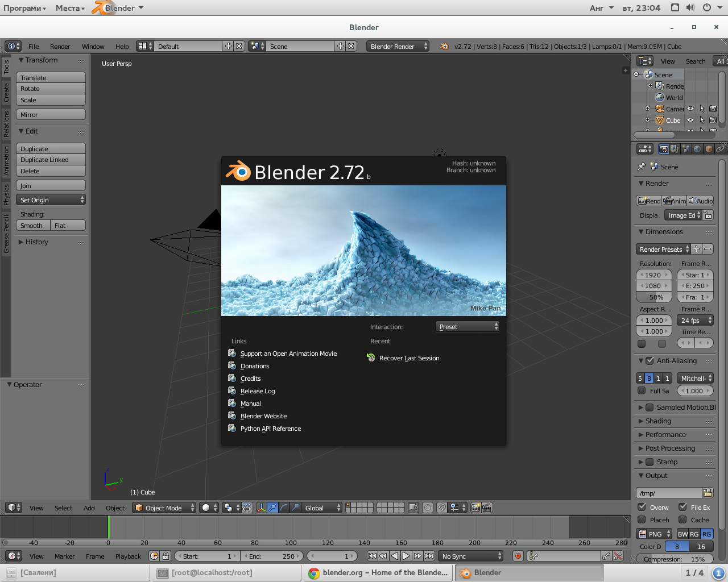The image size is (728, 582).
Task: Open the Scene properties tab
Action: pos(686,149)
